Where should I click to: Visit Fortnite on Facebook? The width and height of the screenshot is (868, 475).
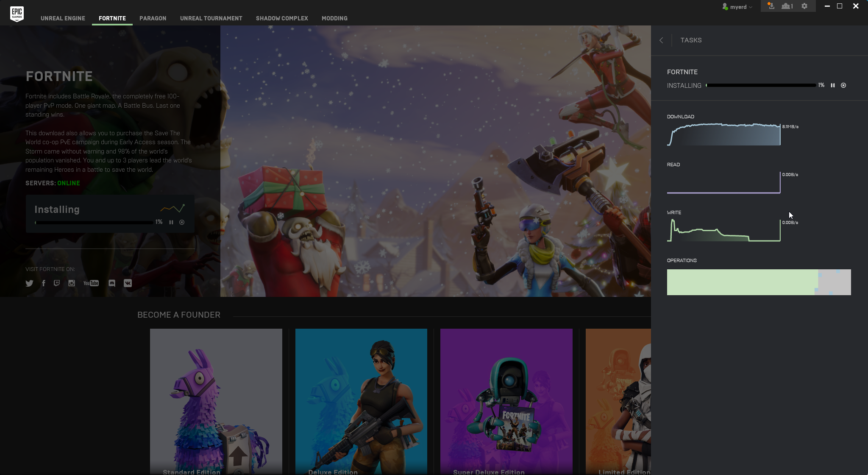44,283
